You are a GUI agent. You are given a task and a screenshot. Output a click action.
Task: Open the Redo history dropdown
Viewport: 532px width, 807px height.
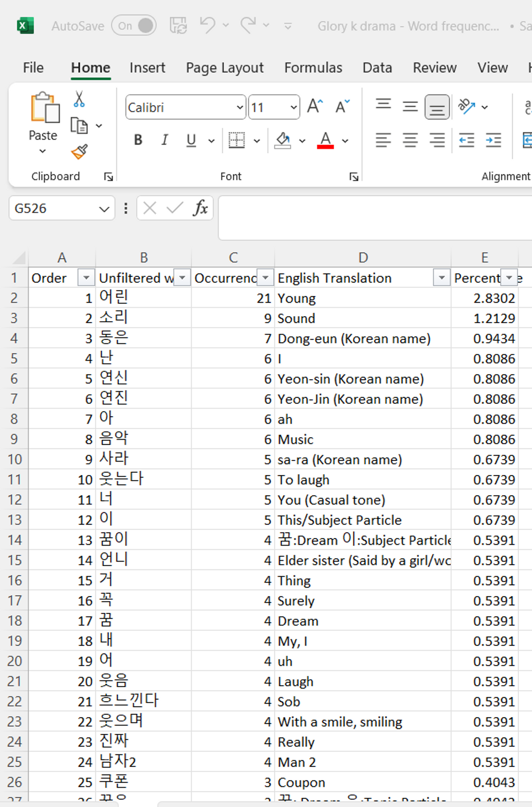266,25
